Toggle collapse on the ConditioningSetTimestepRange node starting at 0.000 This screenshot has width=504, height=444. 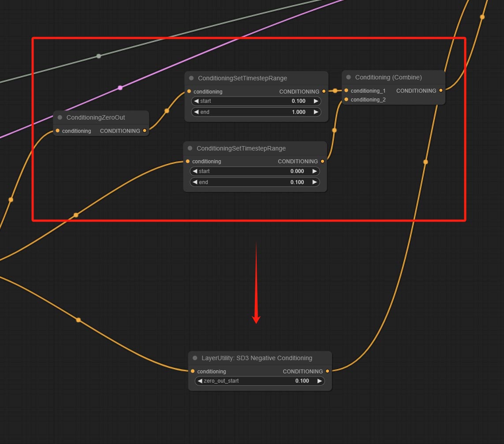(x=190, y=148)
